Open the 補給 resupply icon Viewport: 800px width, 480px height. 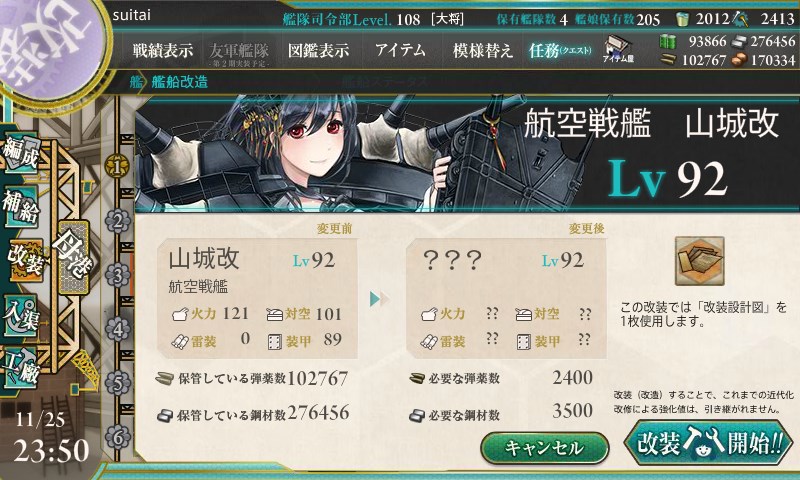click(21, 206)
